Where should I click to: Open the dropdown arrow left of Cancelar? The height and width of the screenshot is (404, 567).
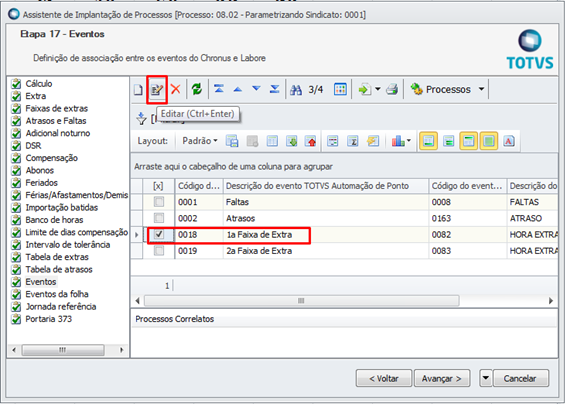pos(486,378)
